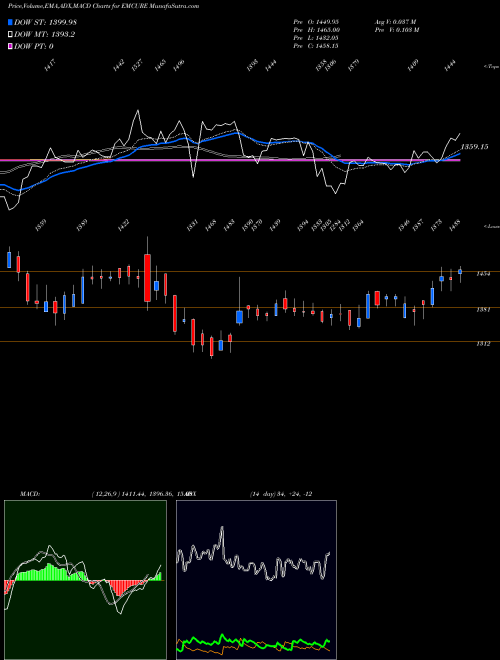This screenshot has width=500, height=660.
Task: Click the 1381 price level label
Action: [x=483, y=310]
